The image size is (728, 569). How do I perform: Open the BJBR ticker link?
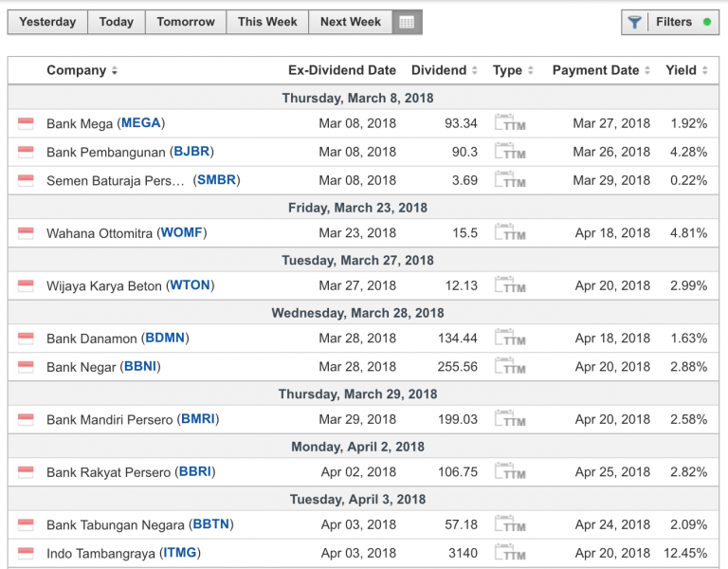(x=191, y=152)
